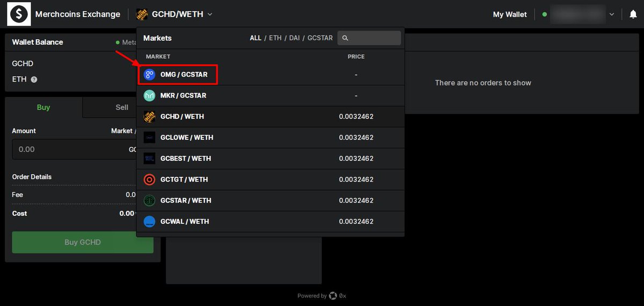Image resolution: width=644 pixels, height=306 pixels.
Task: Click Merchcoins Exchange title
Action: [x=78, y=14]
